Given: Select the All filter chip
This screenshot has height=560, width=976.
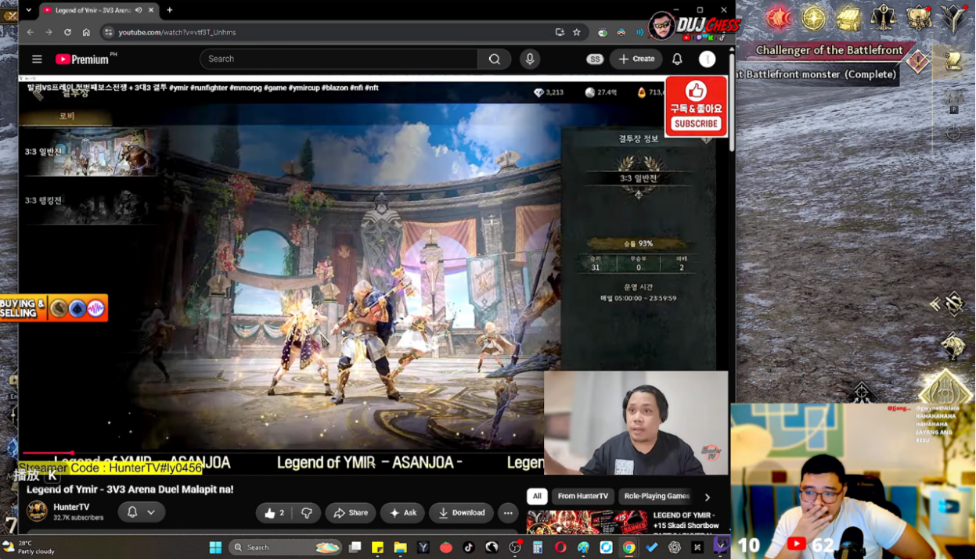Looking at the screenshot, I should (537, 496).
